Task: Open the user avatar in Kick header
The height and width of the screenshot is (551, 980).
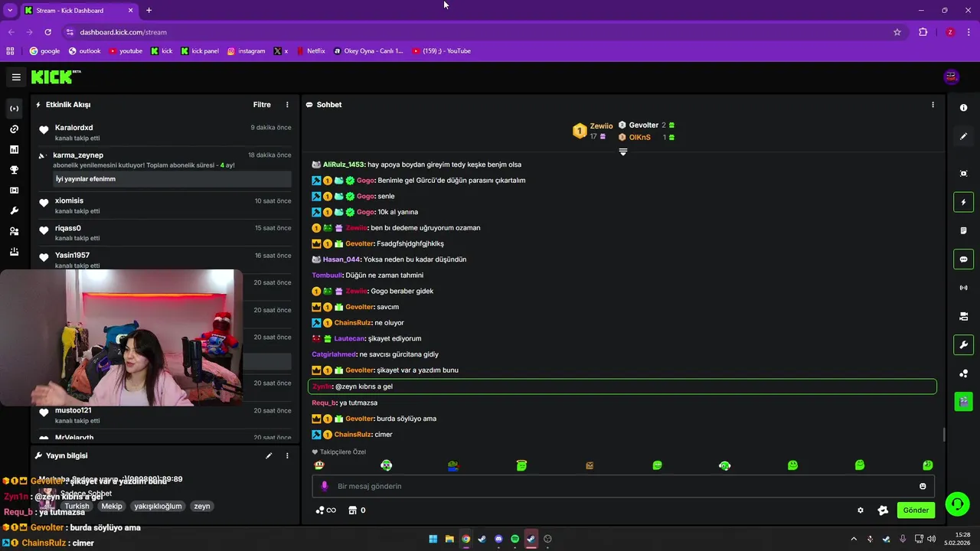Action: [x=951, y=77]
